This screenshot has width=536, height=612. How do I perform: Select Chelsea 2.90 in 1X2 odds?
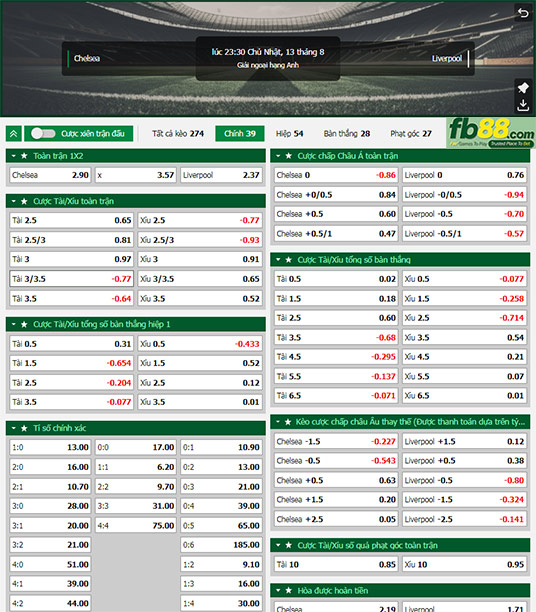point(50,175)
